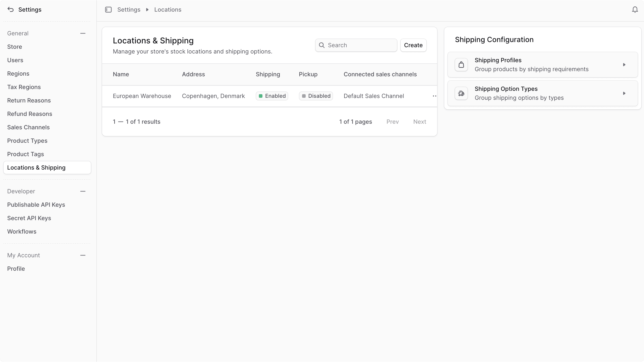The width and height of the screenshot is (644, 362).
Task: Expand the Shipping Profiles card via its chevron
Action: coord(624,64)
